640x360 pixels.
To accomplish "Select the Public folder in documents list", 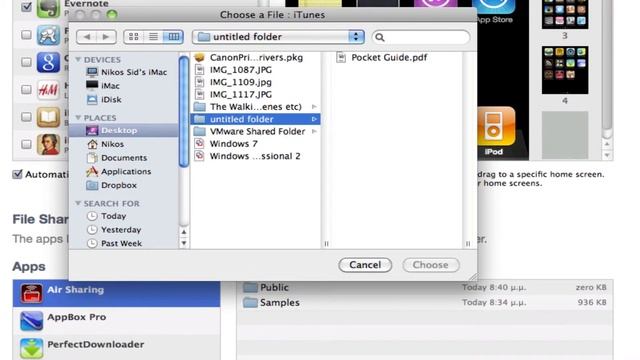I will (424, 287).
